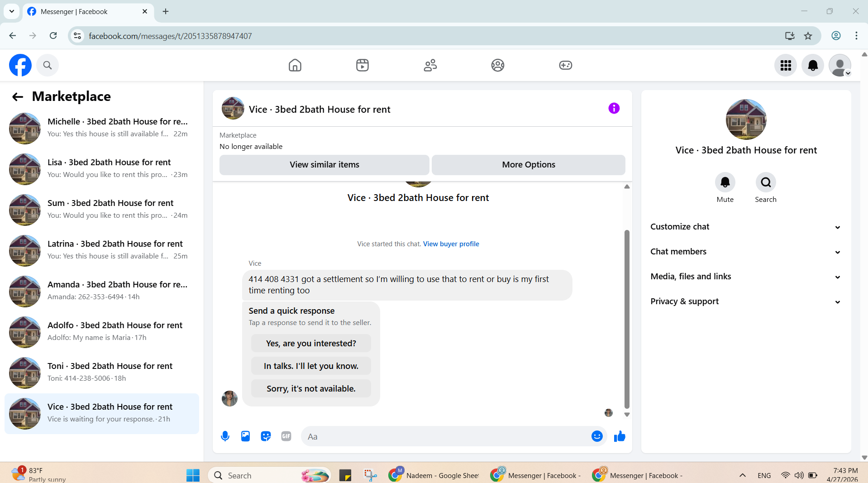Open the weather widget on taskbar

pos(39,475)
